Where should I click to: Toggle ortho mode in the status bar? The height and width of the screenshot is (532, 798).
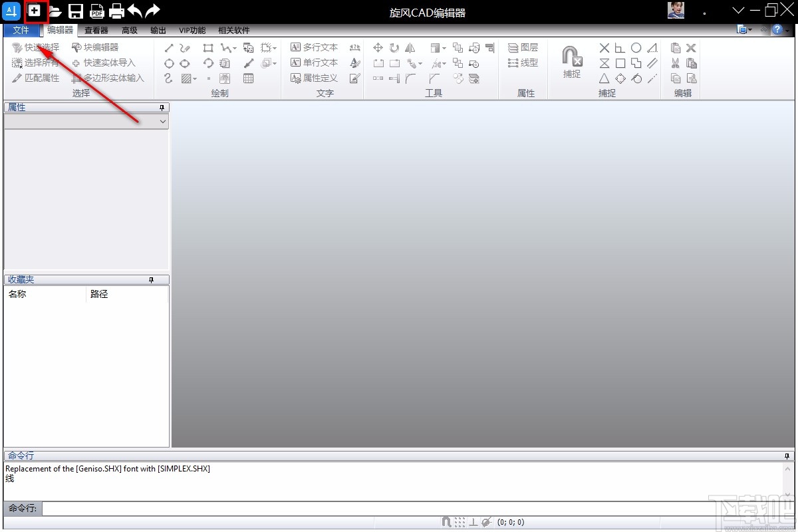473,522
